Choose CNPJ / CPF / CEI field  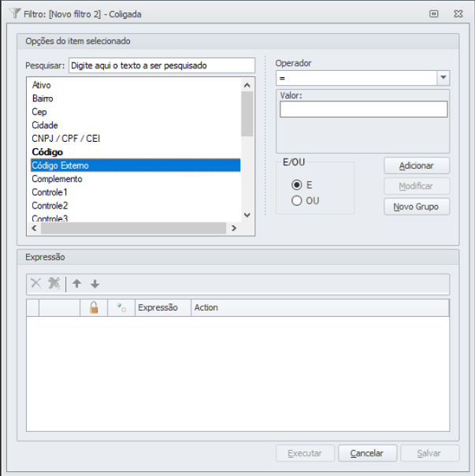[x=66, y=139]
